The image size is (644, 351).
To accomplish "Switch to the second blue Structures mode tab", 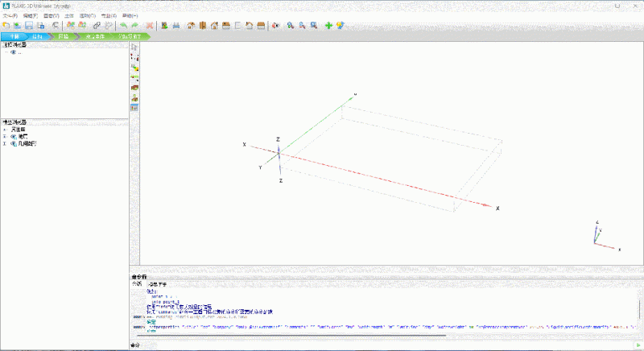I will click(37, 36).
